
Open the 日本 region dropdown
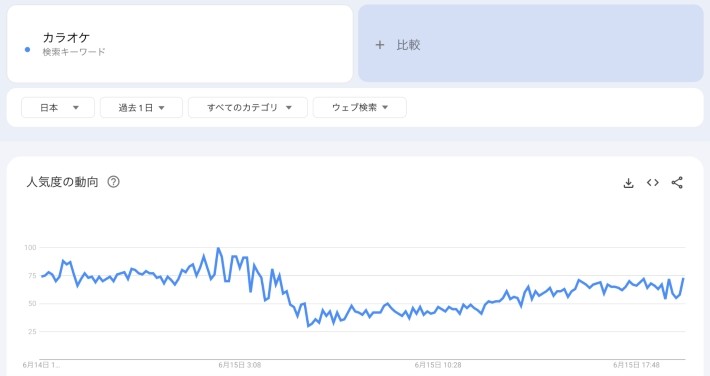pyautogui.click(x=58, y=107)
